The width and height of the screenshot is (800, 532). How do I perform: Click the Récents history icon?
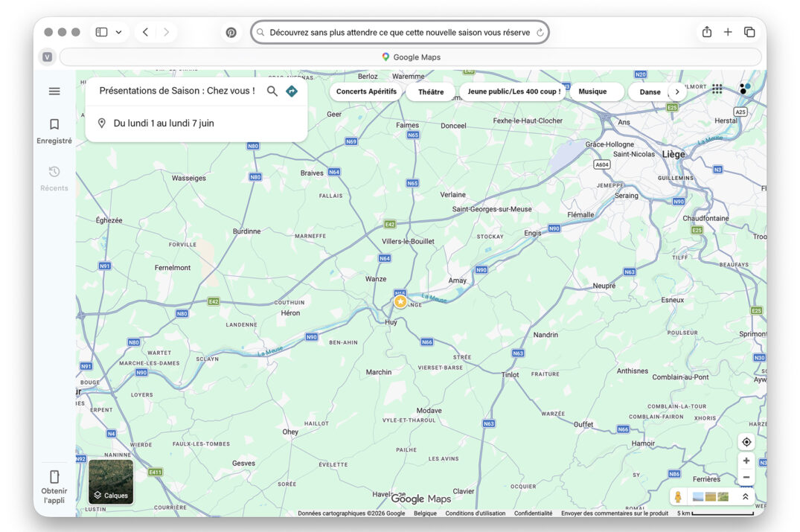(x=54, y=172)
